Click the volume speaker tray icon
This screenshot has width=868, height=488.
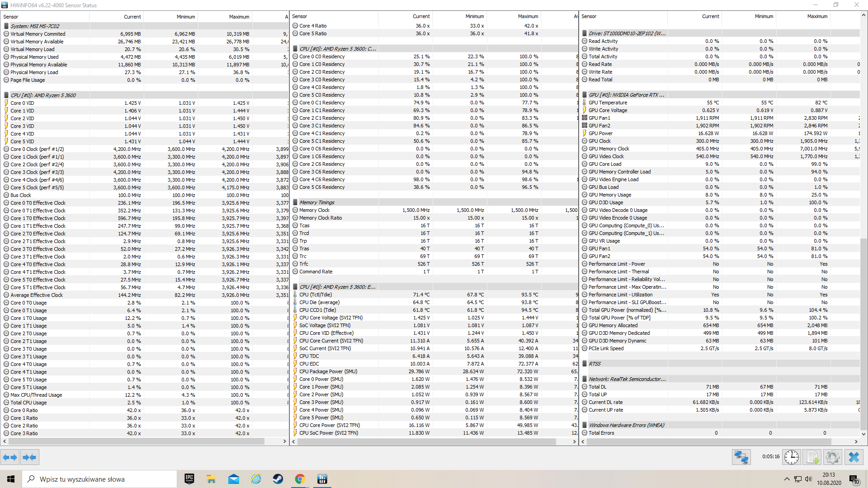808,479
